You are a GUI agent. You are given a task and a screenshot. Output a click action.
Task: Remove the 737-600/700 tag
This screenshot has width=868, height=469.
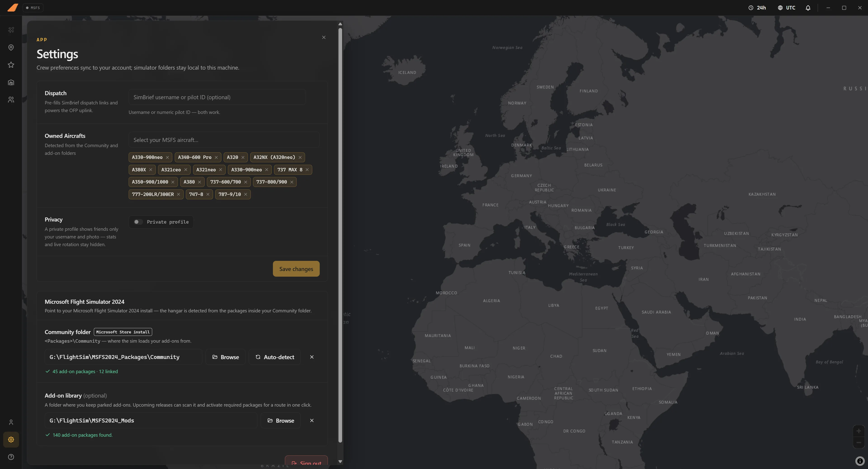click(x=246, y=182)
